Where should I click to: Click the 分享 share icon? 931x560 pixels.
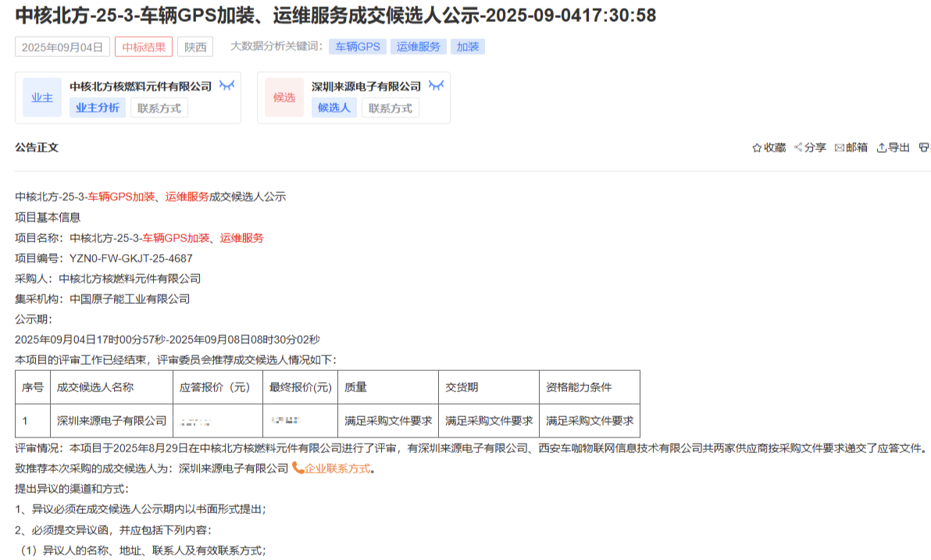click(x=798, y=148)
